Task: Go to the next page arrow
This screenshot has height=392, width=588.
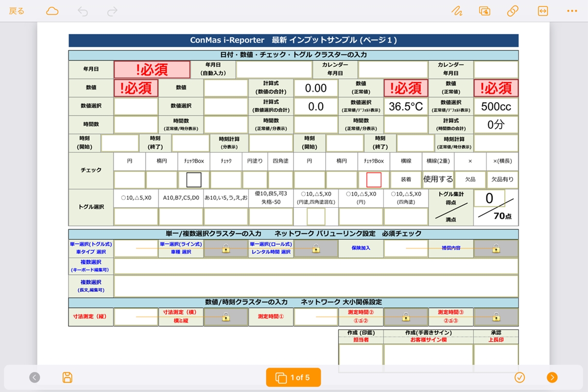Action: point(552,377)
